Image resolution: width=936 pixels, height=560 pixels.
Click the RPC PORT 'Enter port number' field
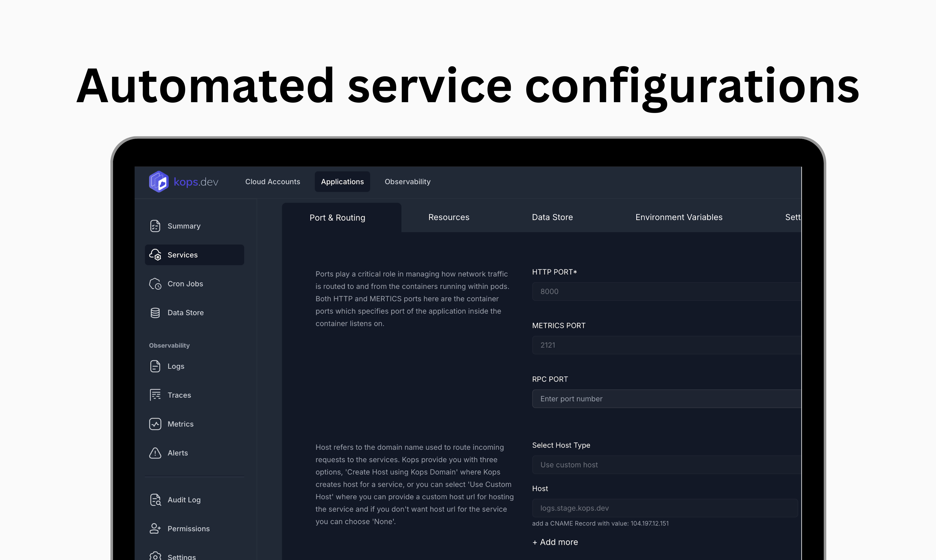click(x=667, y=398)
